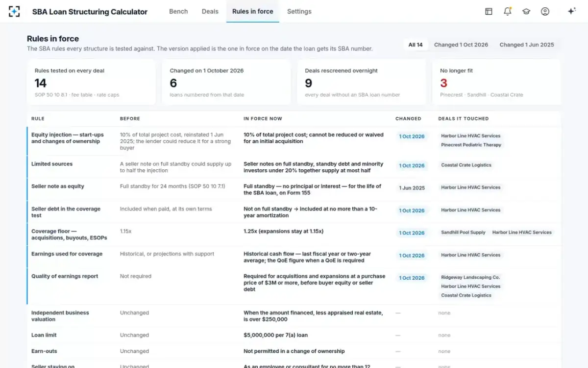Click the 1 Jun 2025 date badge
Image resolution: width=588 pixels, height=368 pixels.
click(x=412, y=188)
